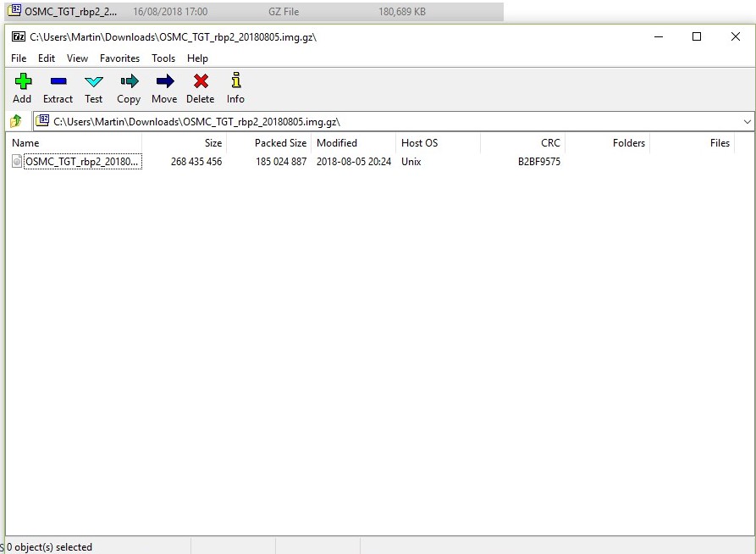This screenshot has width=756, height=554.
Task: Click the '0 object(s) selected' status text
Action: tap(49, 547)
